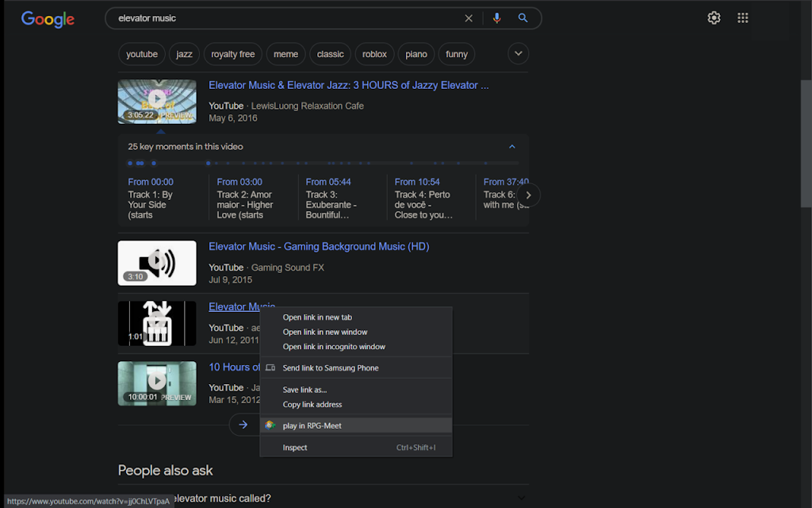Open Elevator Music - Gaming Background Music link
This screenshot has height=508, width=812.
tap(319, 247)
